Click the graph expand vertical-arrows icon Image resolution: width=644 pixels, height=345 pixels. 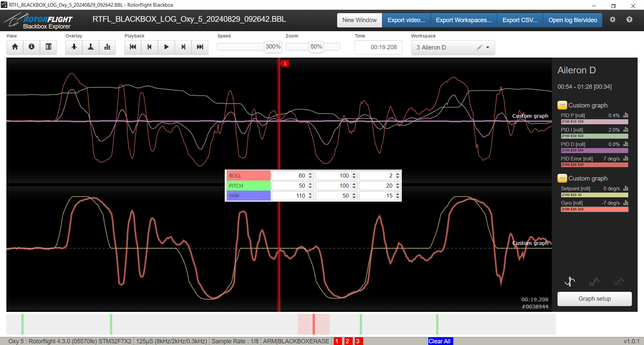click(570, 282)
